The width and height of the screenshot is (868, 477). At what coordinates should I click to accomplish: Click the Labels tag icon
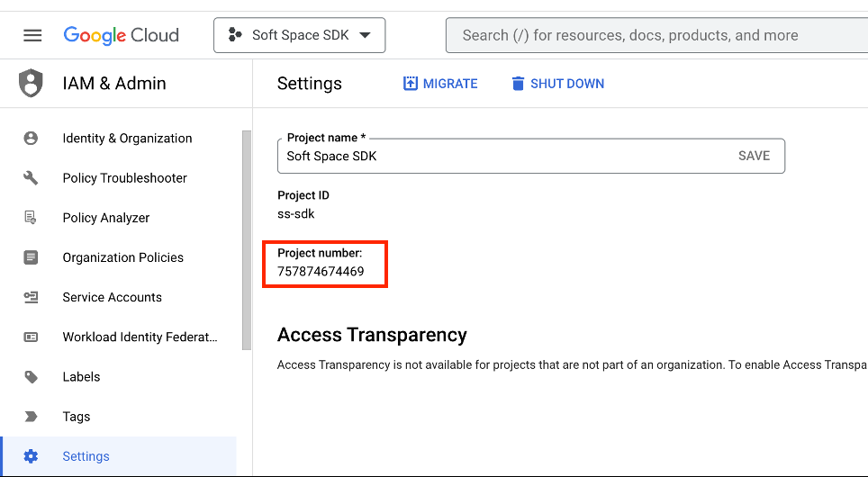(31, 377)
